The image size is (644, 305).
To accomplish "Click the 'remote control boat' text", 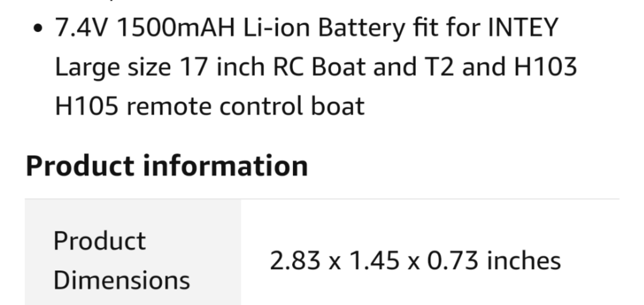I will (x=246, y=106).
